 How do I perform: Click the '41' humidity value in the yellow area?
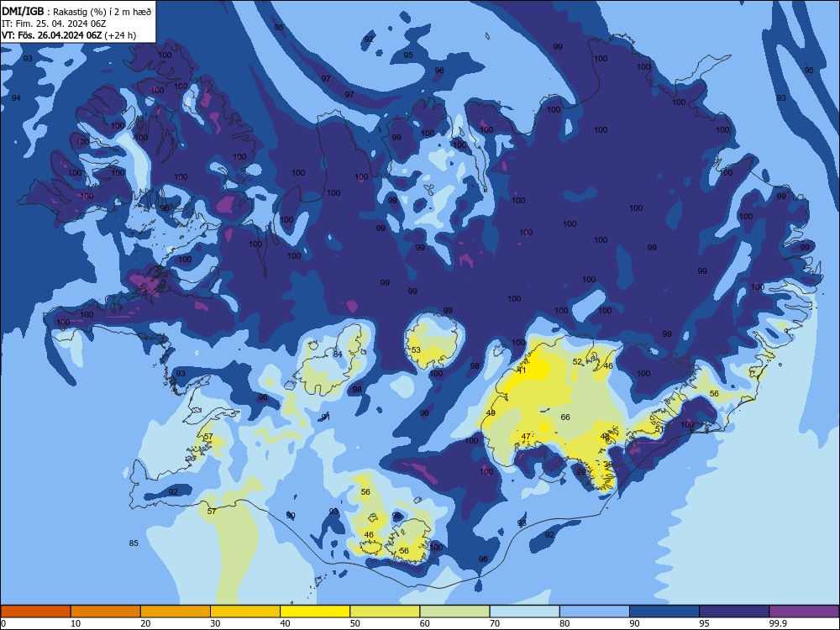[x=522, y=370]
